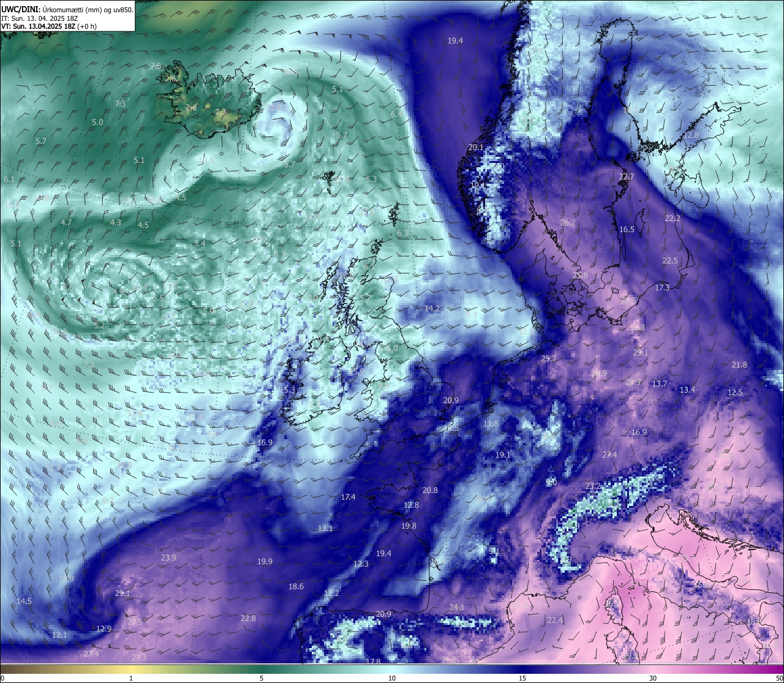Click the 4.3 map value
The height and width of the screenshot is (683, 784).
point(115,223)
